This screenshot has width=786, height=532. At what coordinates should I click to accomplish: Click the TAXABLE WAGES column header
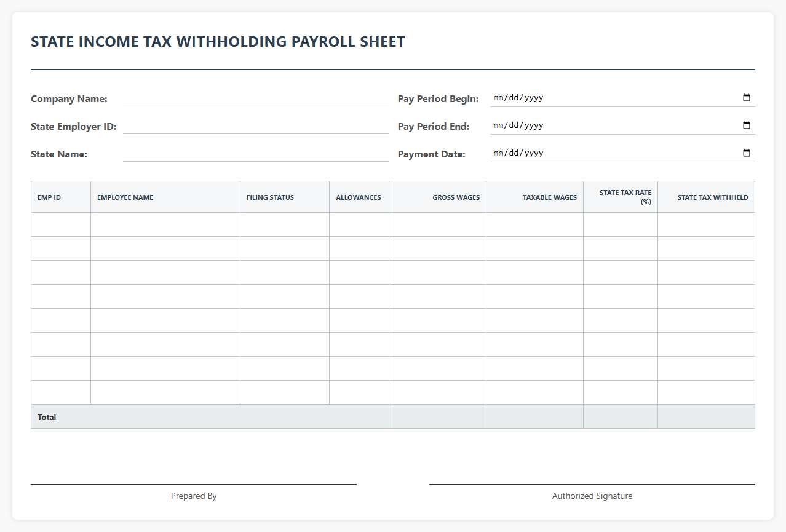pyautogui.click(x=535, y=197)
